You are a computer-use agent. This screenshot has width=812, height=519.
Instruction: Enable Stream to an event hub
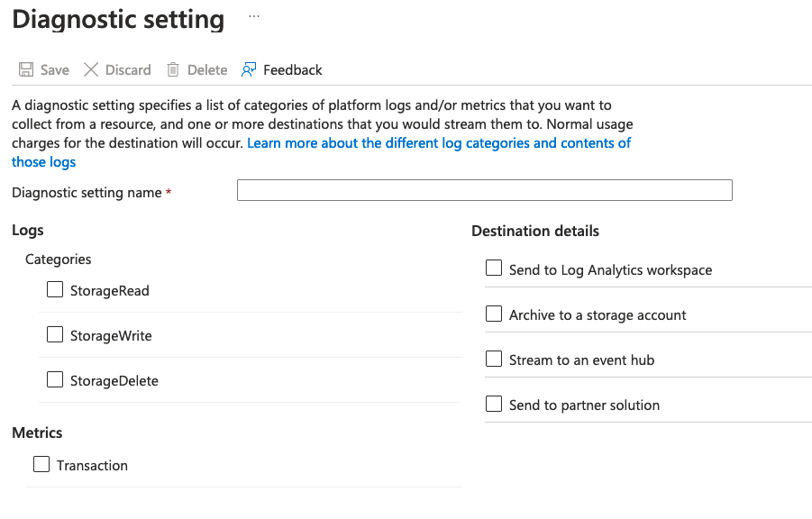493,358
